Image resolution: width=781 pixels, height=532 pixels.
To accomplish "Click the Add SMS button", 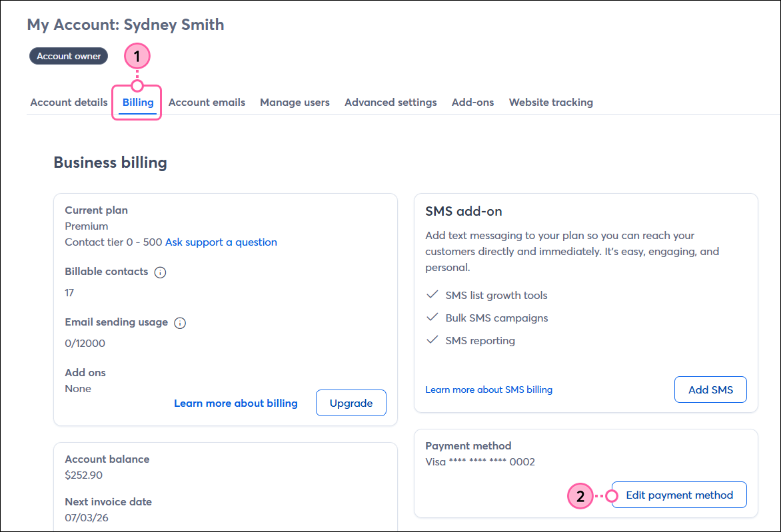I will (x=710, y=390).
